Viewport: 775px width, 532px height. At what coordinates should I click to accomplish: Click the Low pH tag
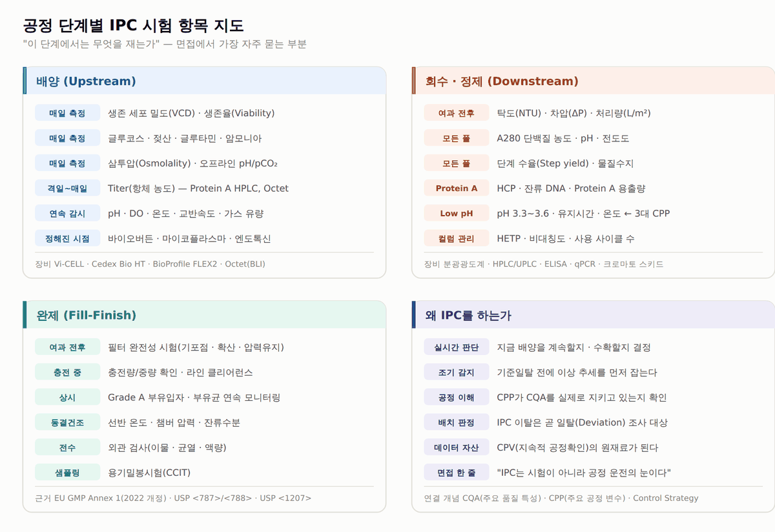pyautogui.click(x=457, y=214)
